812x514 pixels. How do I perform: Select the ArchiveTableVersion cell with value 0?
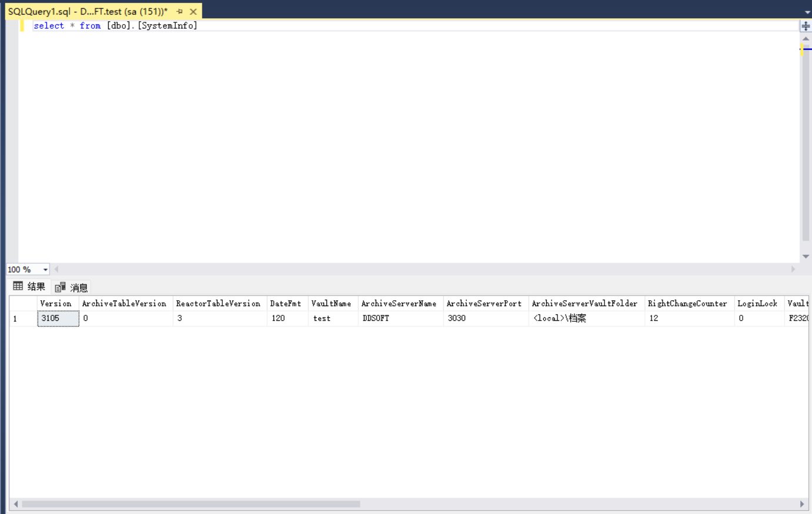point(126,318)
